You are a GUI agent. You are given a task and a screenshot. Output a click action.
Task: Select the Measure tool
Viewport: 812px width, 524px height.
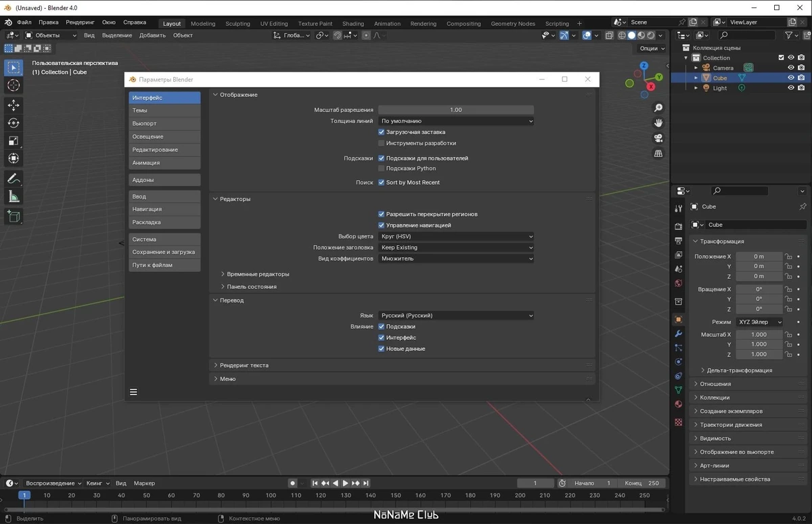click(14, 197)
